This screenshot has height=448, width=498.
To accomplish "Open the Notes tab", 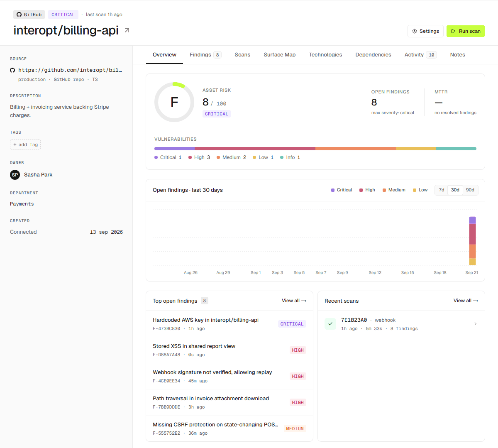I will [x=457, y=55].
